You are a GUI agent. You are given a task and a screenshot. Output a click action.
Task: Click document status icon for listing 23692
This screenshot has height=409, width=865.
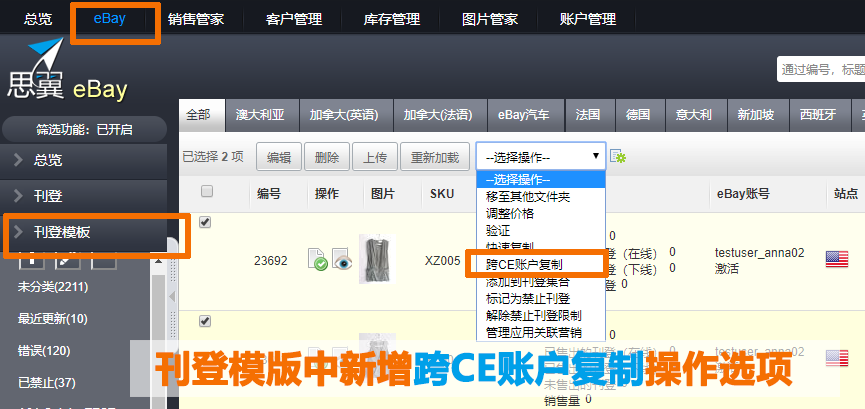point(317,259)
